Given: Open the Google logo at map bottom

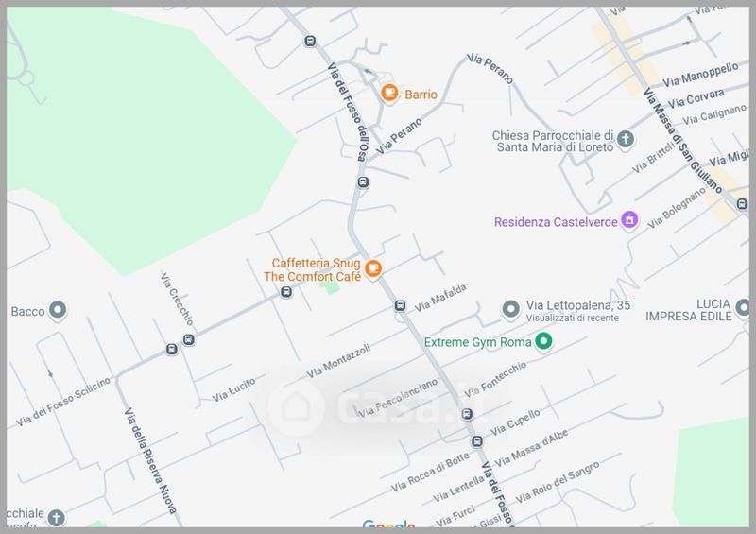Looking at the screenshot, I should point(388,523).
